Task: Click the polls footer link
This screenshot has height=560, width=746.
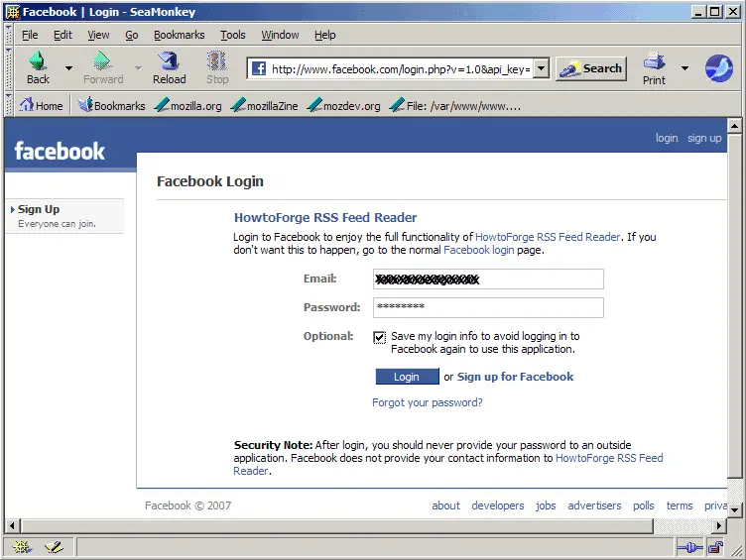Action: point(643,505)
